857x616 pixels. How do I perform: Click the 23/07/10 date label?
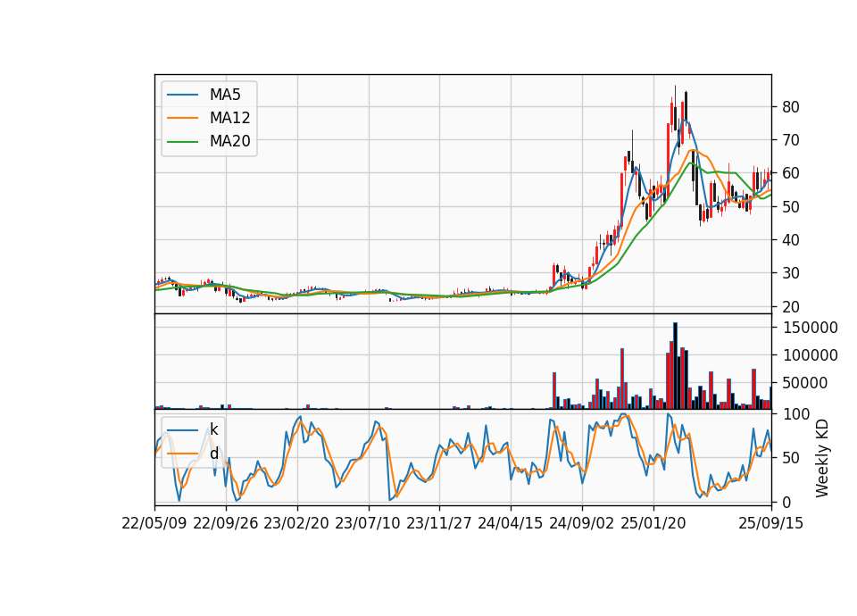368,523
